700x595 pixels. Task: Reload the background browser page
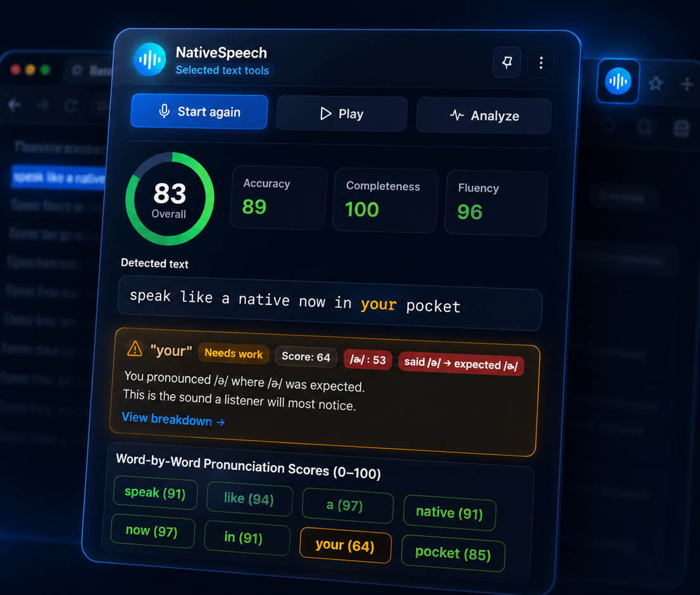click(70, 106)
